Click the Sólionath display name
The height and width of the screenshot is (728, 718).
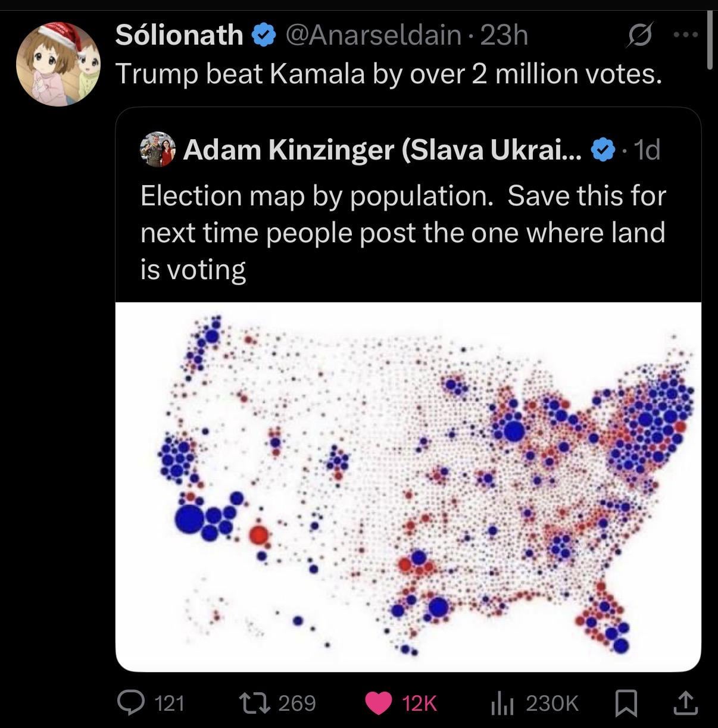(179, 35)
